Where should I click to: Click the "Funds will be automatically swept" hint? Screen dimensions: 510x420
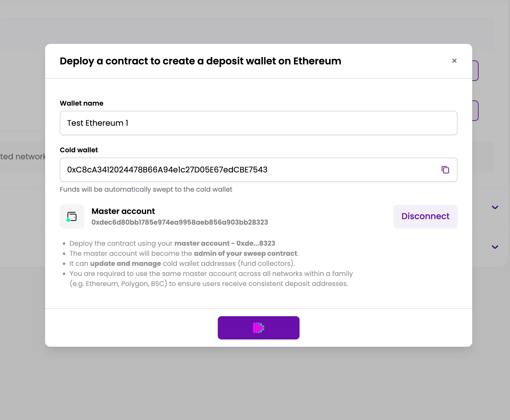(146, 189)
